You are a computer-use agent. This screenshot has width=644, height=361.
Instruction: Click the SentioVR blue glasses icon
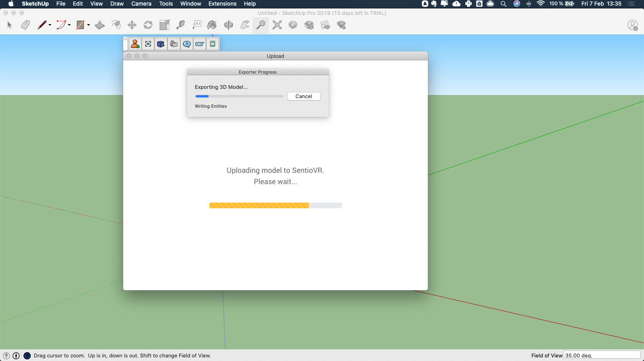200,44
